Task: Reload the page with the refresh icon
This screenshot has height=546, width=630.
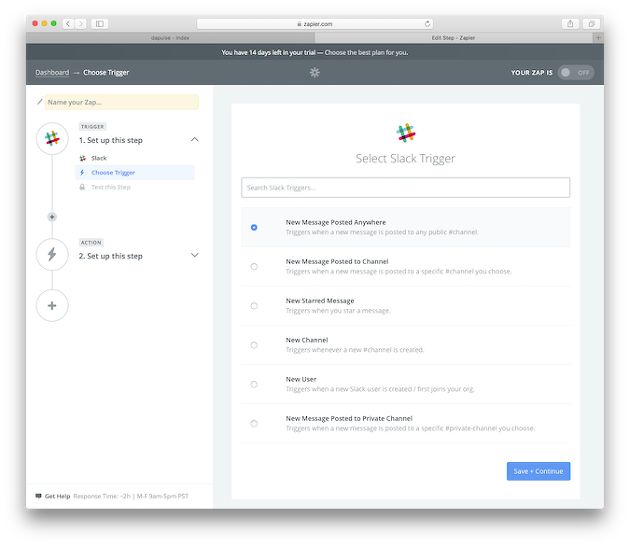Action: pyautogui.click(x=427, y=24)
